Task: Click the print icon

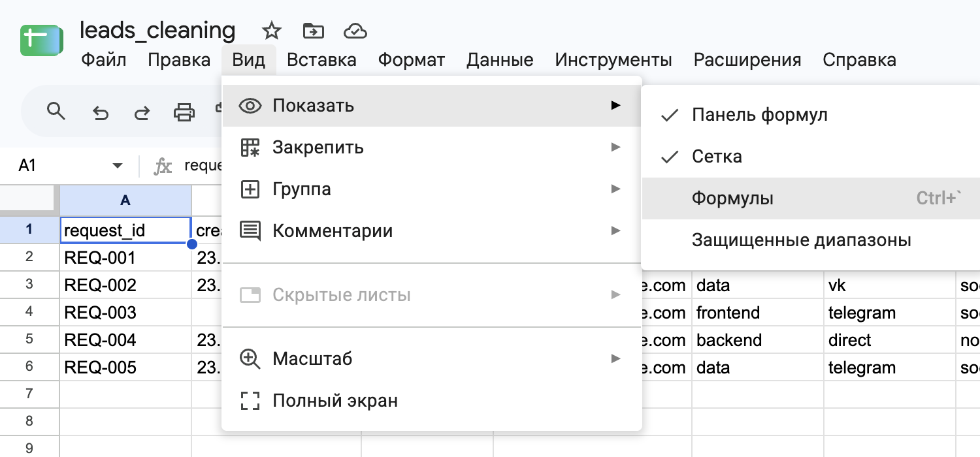Action: [184, 113]
